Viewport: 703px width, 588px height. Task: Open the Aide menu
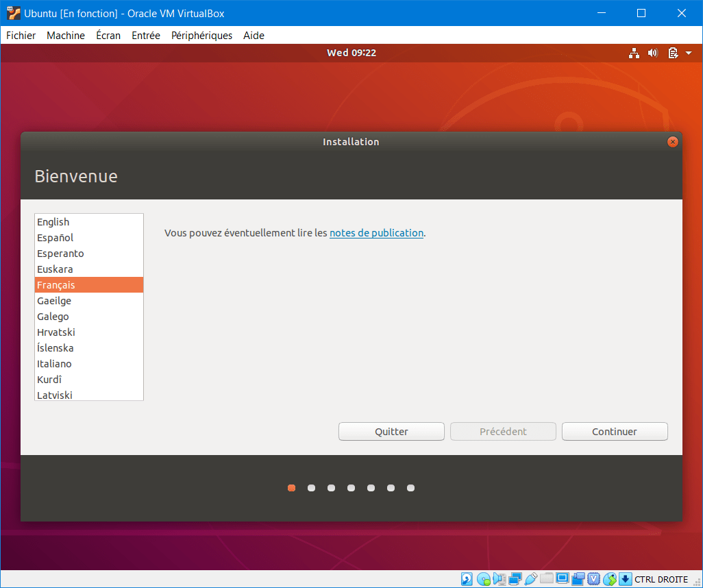(x=254, y=36)
